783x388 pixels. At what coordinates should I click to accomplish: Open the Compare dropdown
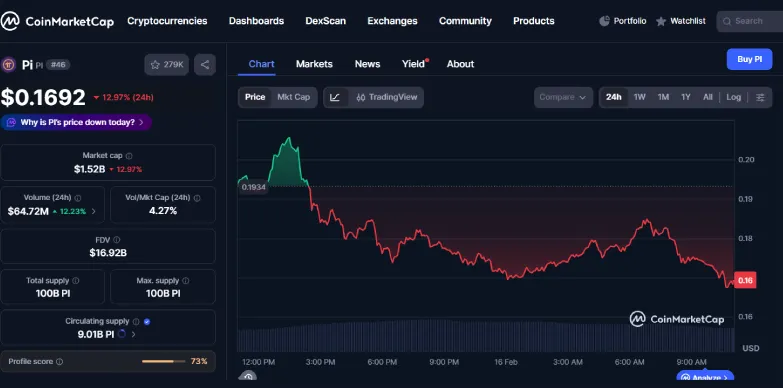[x=563, y=97]
